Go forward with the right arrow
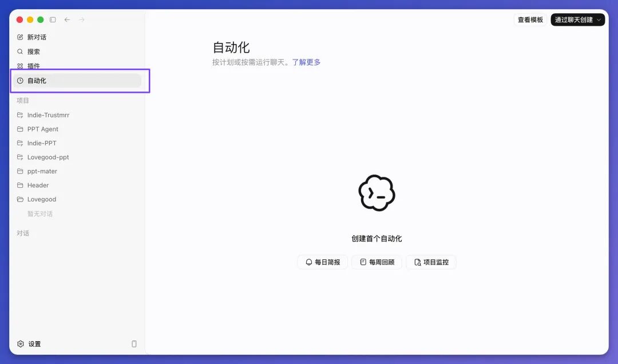Image resolution: width=618 pixels, height=364 pixels. 82,19
